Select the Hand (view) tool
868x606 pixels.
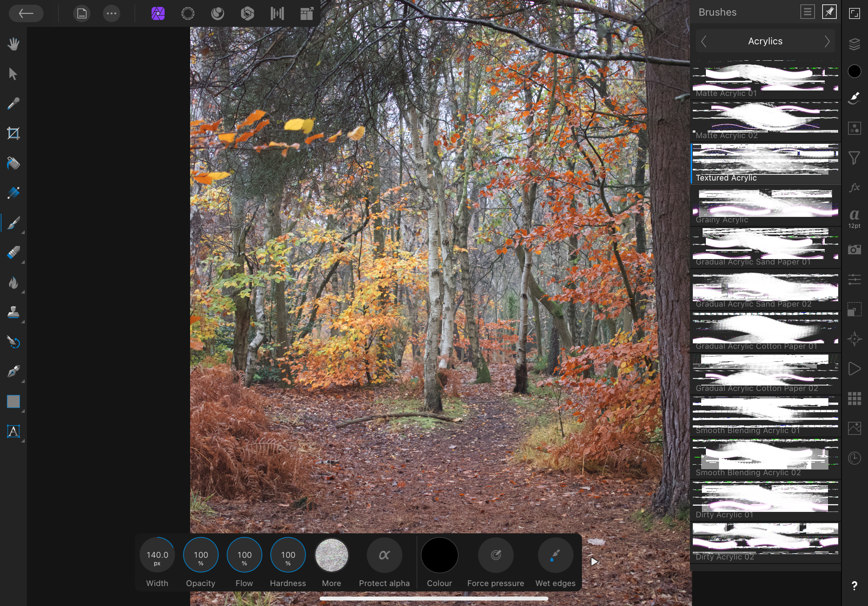tap(13, 44)
